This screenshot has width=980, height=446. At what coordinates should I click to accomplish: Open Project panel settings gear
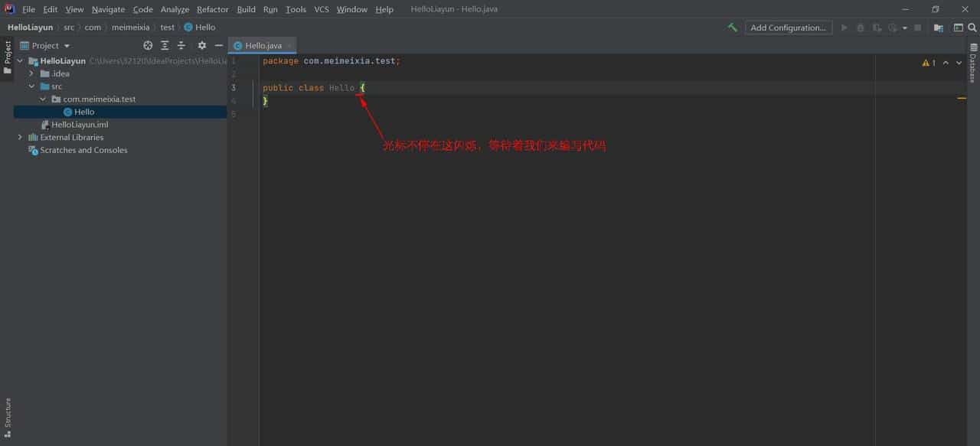(x=201, y=45)
